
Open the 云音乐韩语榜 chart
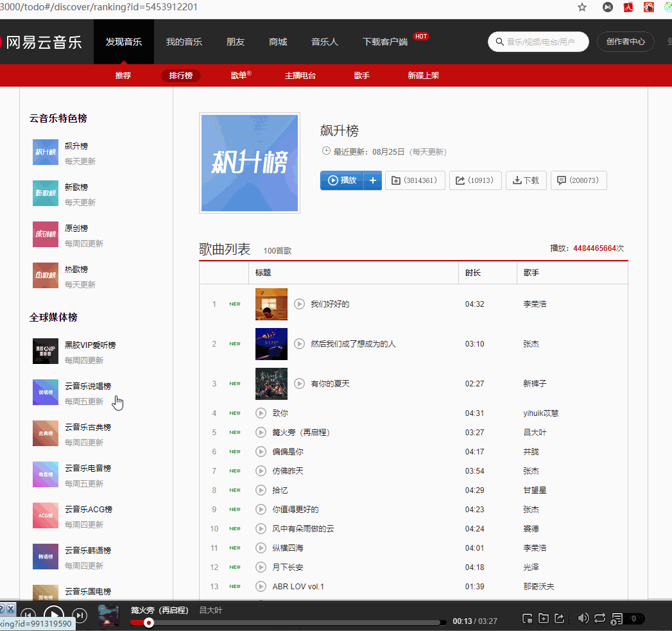pyautogui.click(x=88, y=550)
